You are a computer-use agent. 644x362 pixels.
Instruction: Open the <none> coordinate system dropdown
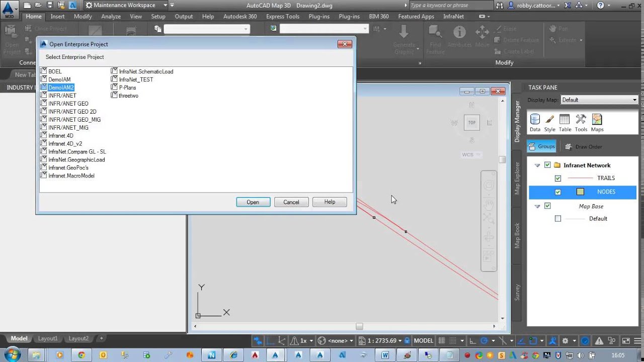pyautogui.click(x=341, y=340)
